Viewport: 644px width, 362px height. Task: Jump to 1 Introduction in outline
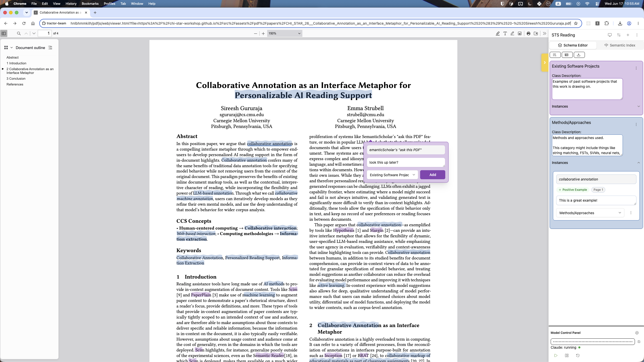click(x=16, y=63)
